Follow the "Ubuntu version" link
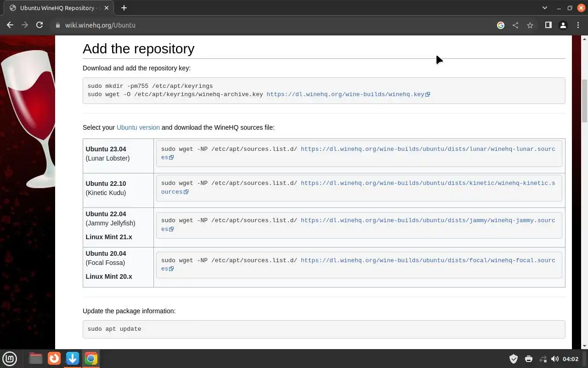The height and width of the screenshot is (368, 588). [x=138, y=127]
